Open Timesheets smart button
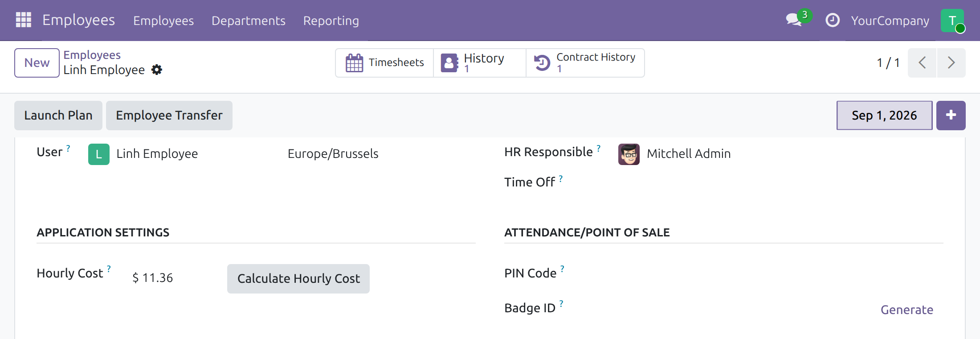The height and width of the screenshot is (339, 980). [x=384, y=63]
